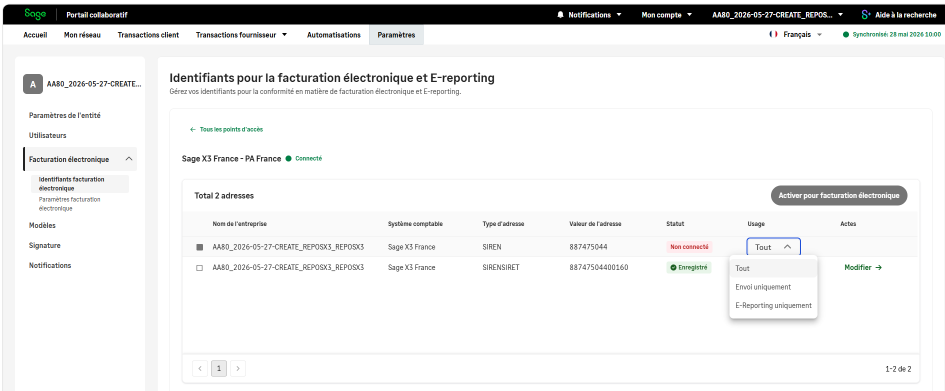The width and height of the screenshot is (945, 391).
Task: Click the Aide à la recherche sparkle icon
Action: (x=866, y=14)
